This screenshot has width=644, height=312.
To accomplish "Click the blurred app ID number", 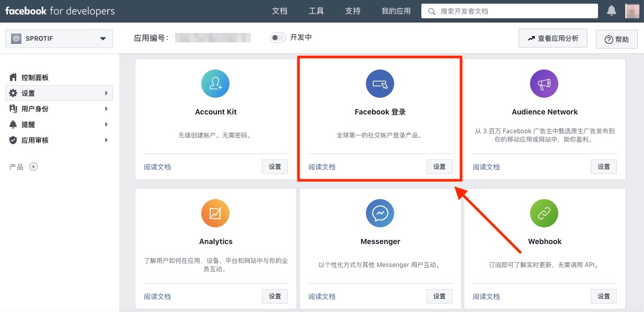I will click(213, 38).
